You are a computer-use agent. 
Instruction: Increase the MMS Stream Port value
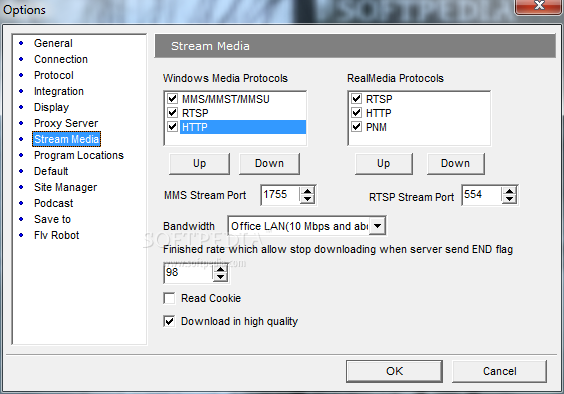coord(307,191)
